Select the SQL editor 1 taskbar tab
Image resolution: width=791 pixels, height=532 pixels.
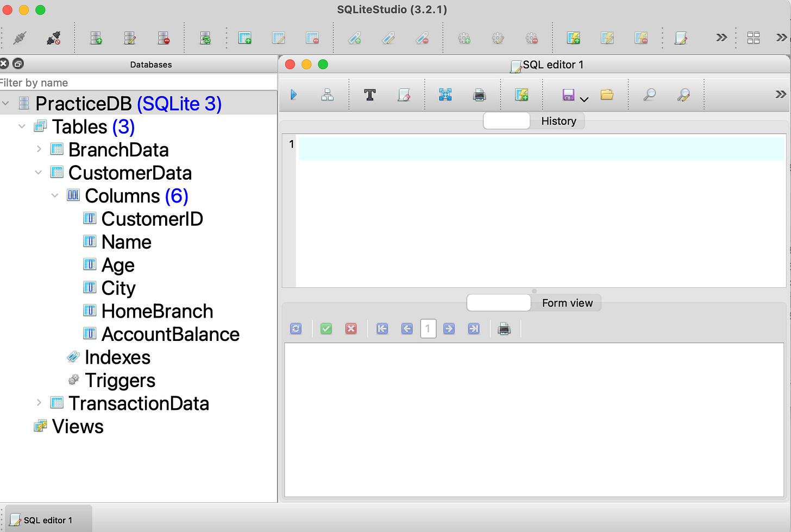tap(48, 520)
